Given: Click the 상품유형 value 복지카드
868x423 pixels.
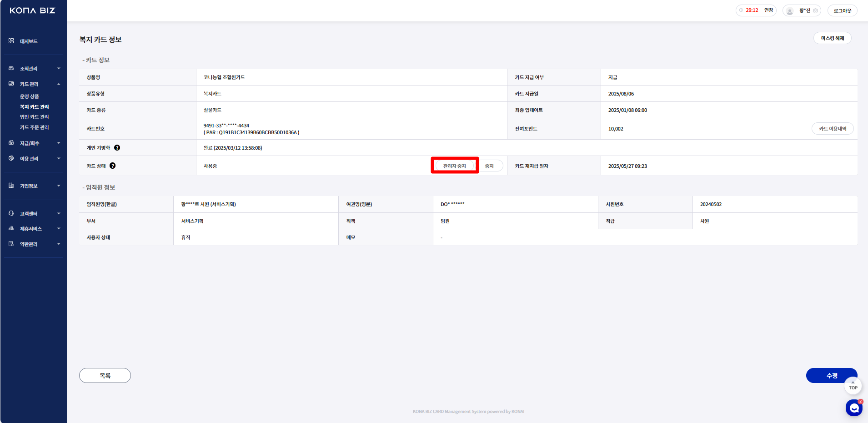Looking at the screenshot, I should tap(212, 94).
